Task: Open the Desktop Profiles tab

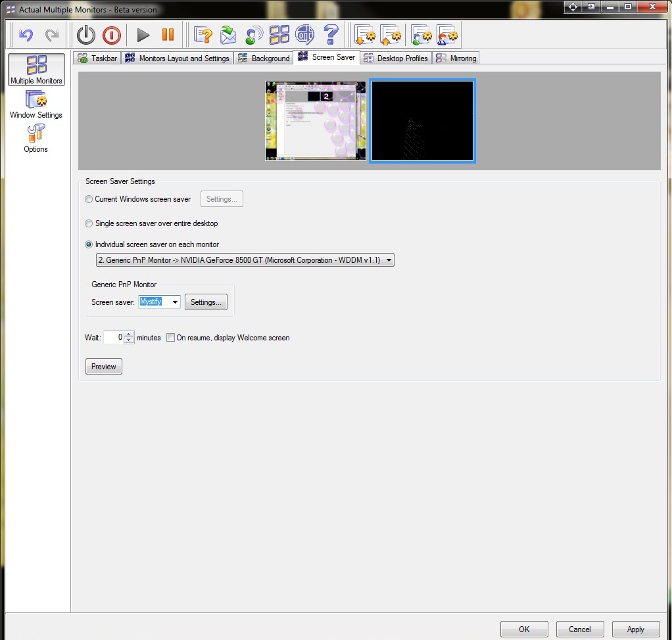Action: click(x=396, y=58)
